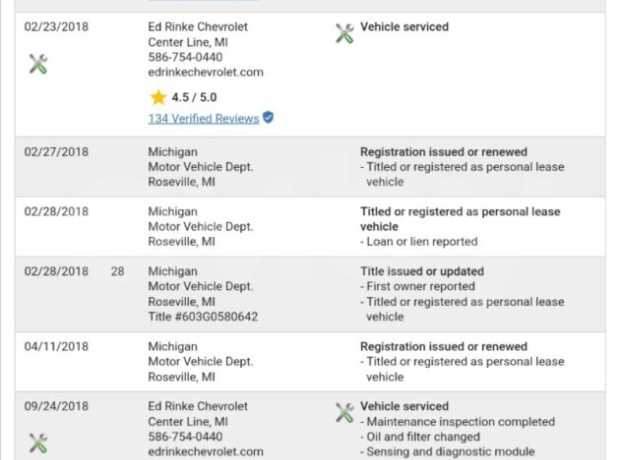
Task: Select the 02/27/2018 registration row
Action: click(x=310, y=167)
